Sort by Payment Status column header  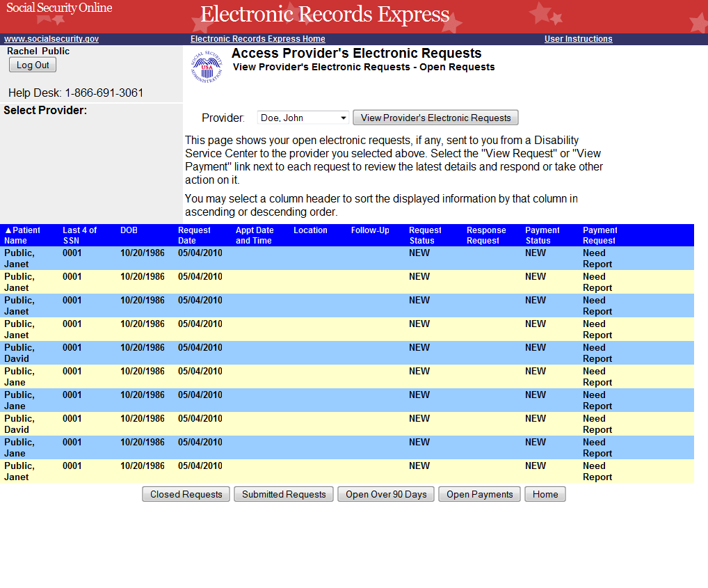click(542, 235)
